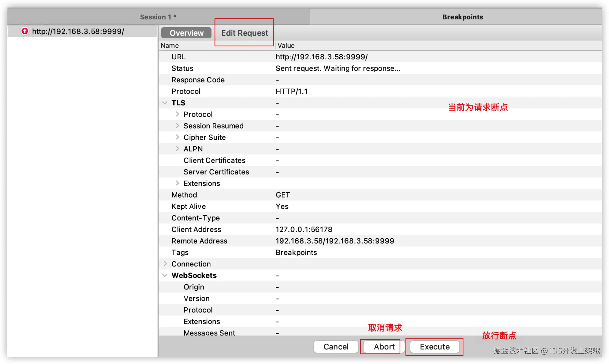Click the Cancel button
Image resolution: width=609 pixels, height=364 pixels.
click(335, 346)
